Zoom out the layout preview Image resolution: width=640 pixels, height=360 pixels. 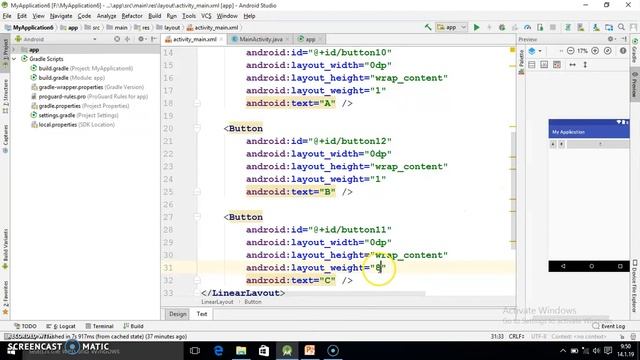[571, 51]
